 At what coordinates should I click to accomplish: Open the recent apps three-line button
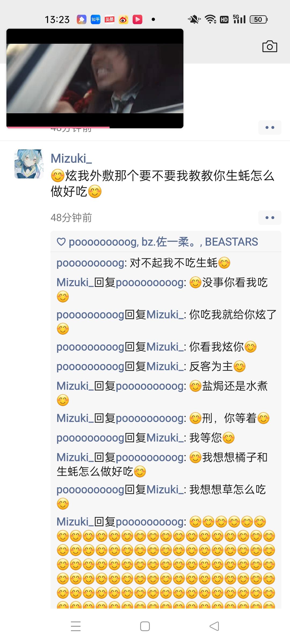(x=76, y=626)
